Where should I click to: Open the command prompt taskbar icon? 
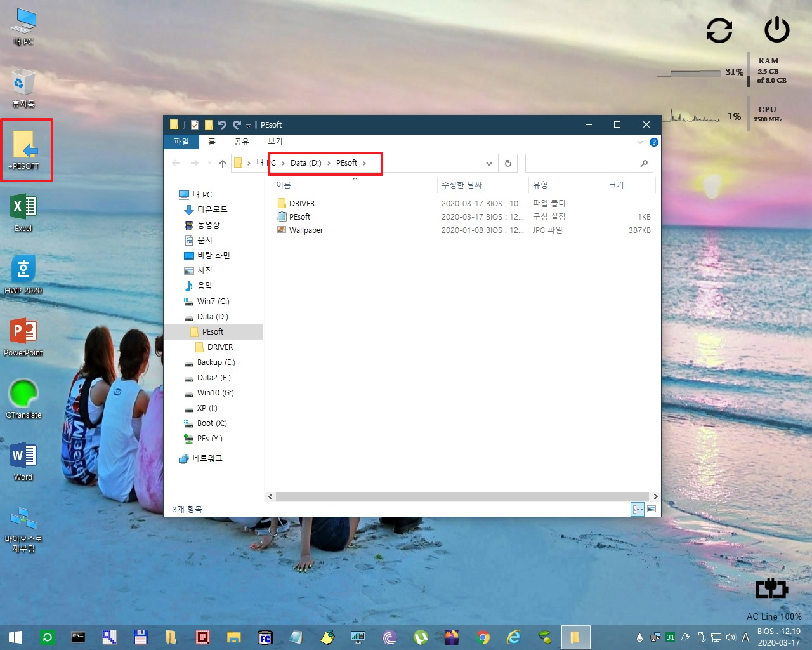click(78, 637)
